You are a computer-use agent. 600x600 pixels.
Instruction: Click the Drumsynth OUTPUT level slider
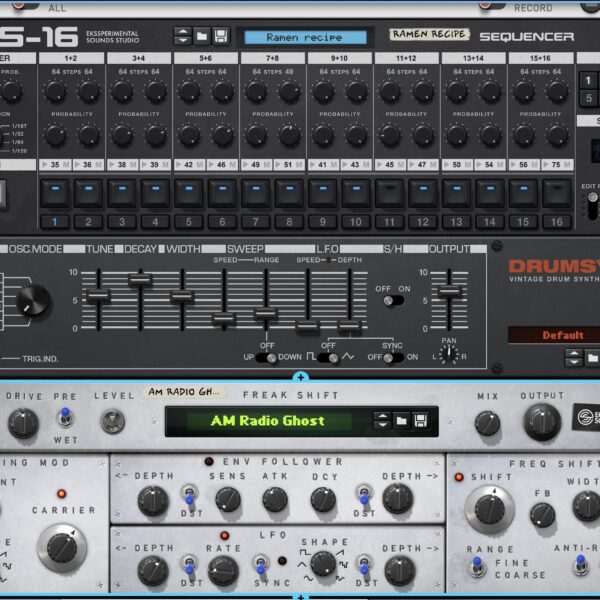pyautogui.click(x=449, y=292)
